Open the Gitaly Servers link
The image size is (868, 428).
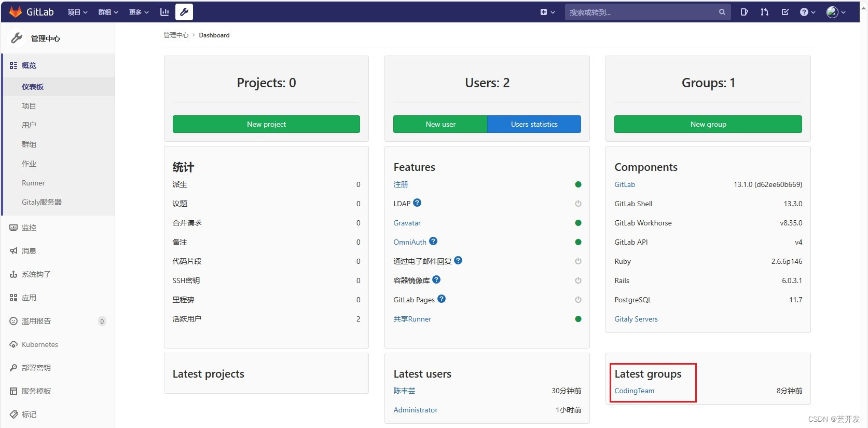(636, 319)
